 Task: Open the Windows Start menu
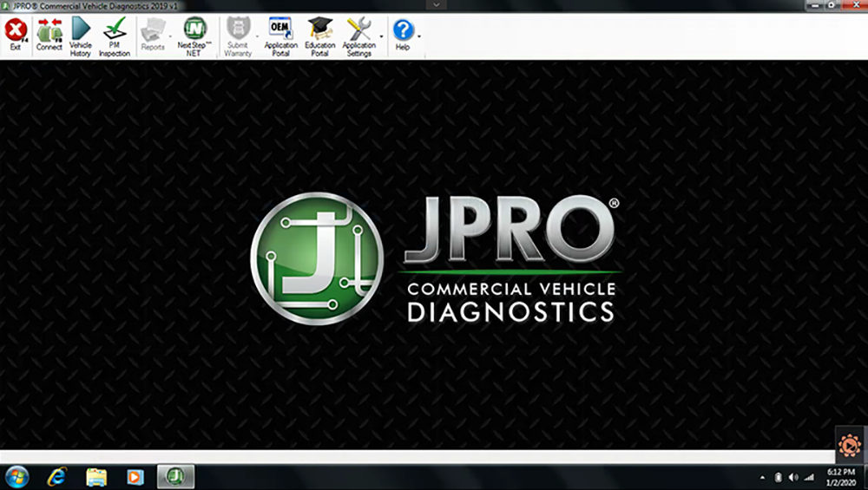click(16, 477)
